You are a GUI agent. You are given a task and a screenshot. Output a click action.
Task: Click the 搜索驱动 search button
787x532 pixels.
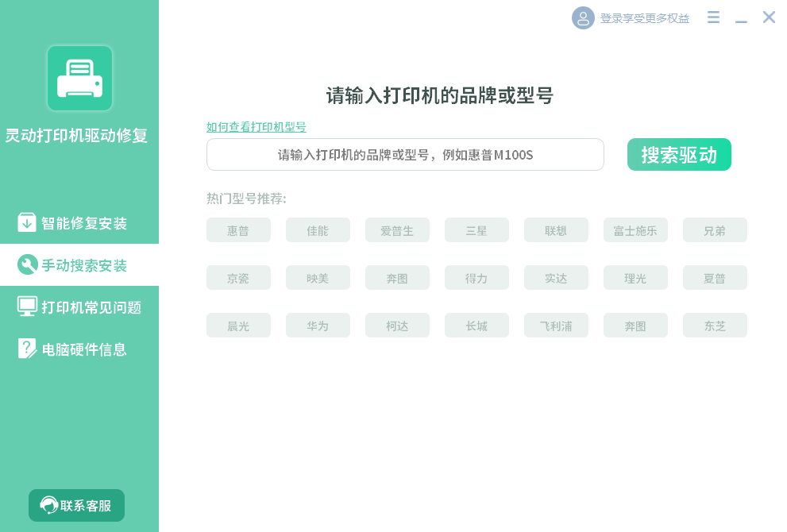[679, 154]
